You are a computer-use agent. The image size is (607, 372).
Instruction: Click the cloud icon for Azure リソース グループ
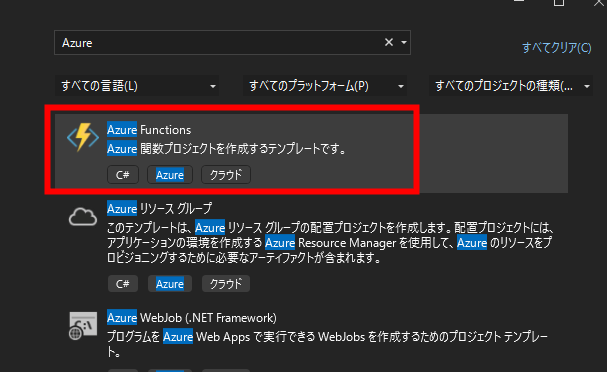tap(83, 216)
